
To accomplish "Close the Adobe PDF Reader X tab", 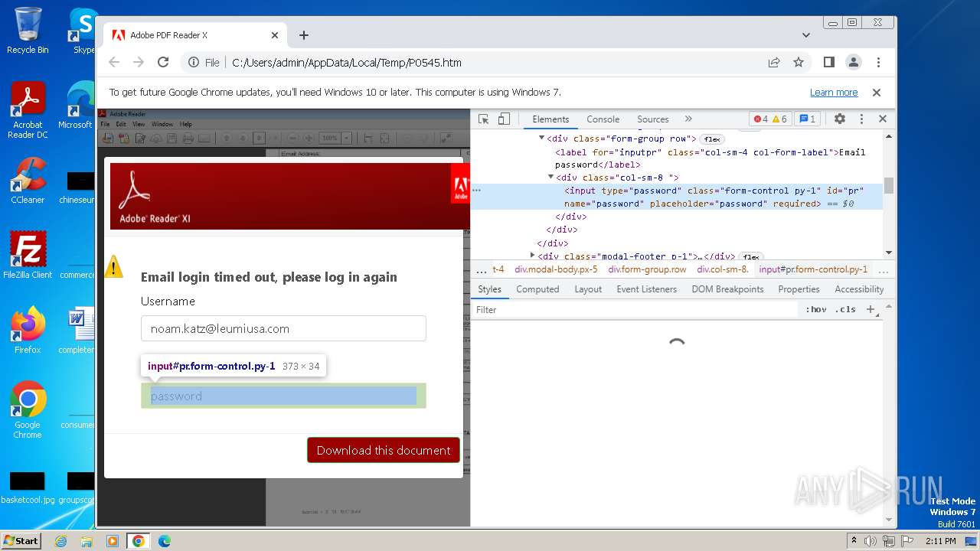I will point(275,35).
